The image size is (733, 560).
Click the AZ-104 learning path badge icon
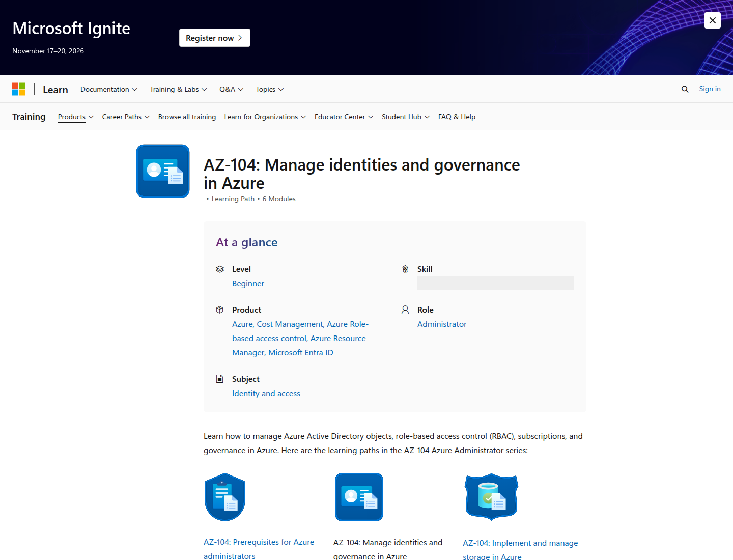click(163, 171)
